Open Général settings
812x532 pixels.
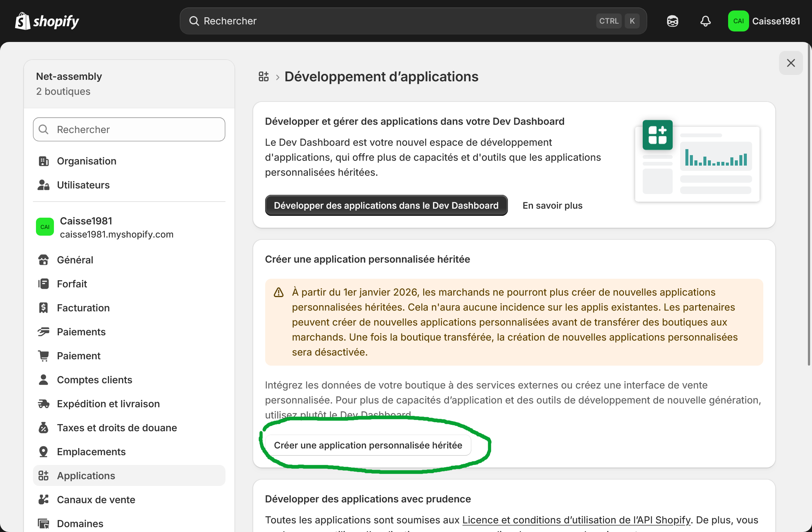(x=129, y=260)
